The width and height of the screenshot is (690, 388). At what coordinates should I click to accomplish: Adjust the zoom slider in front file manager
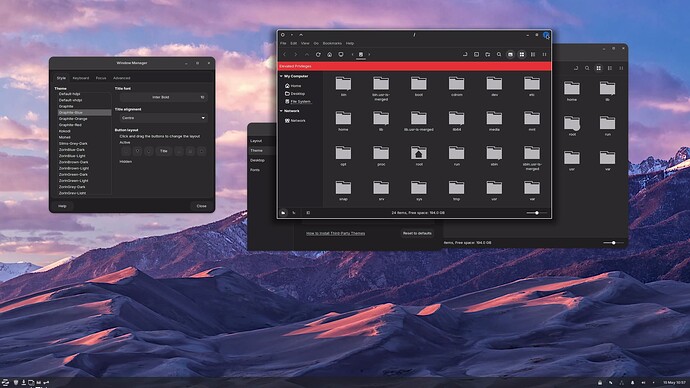point(537,213)
